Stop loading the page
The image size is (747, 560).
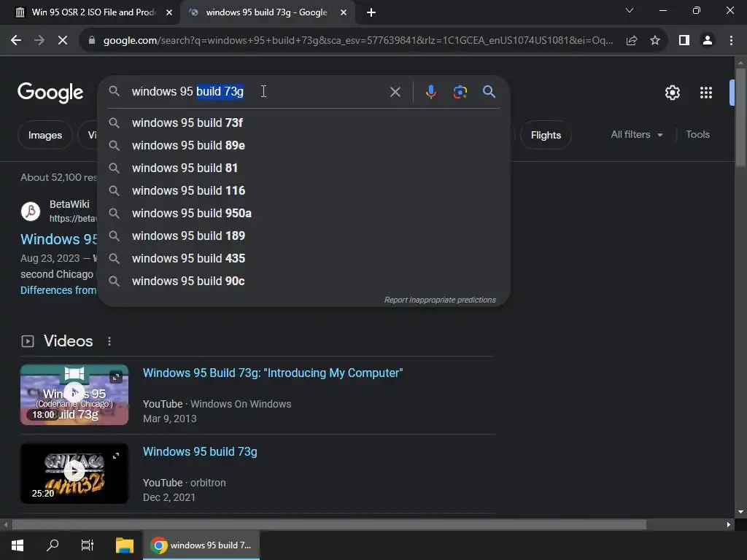pos(63,41)
